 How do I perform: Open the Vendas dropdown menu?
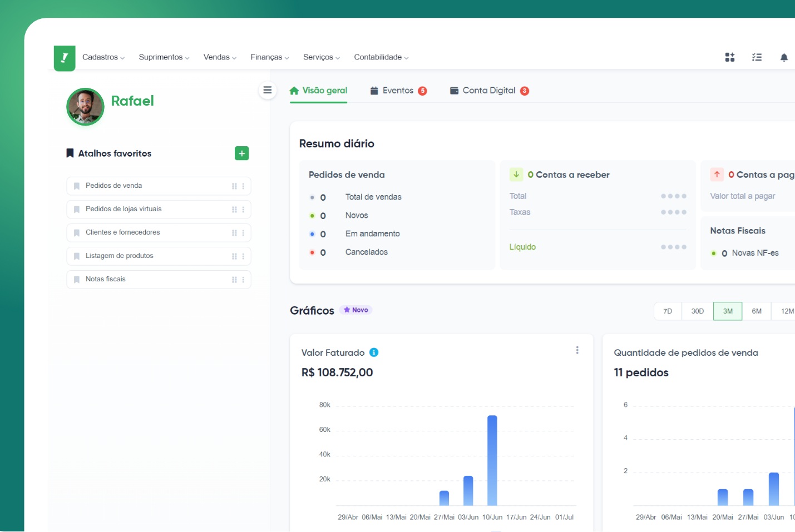click(220, 57)
